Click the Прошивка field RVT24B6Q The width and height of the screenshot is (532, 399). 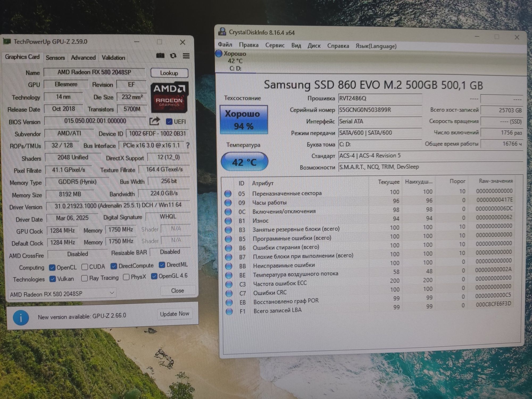pos(380,98)
